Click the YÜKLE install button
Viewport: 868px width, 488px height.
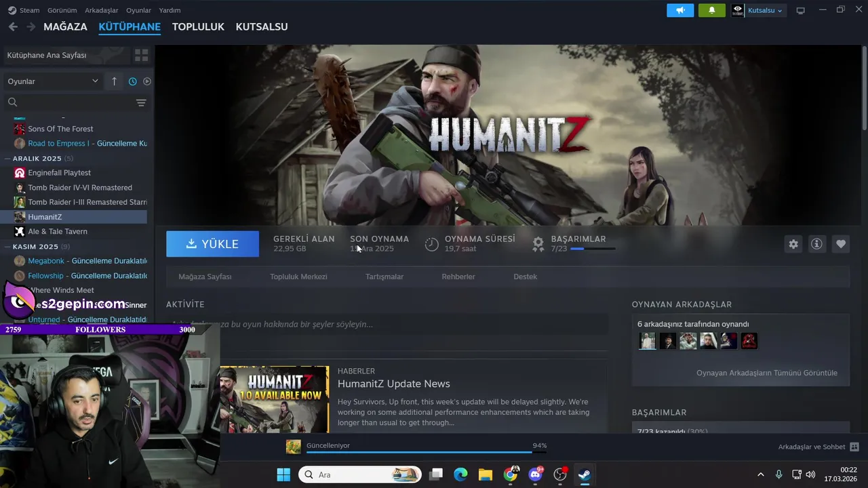tap(212, 244)
